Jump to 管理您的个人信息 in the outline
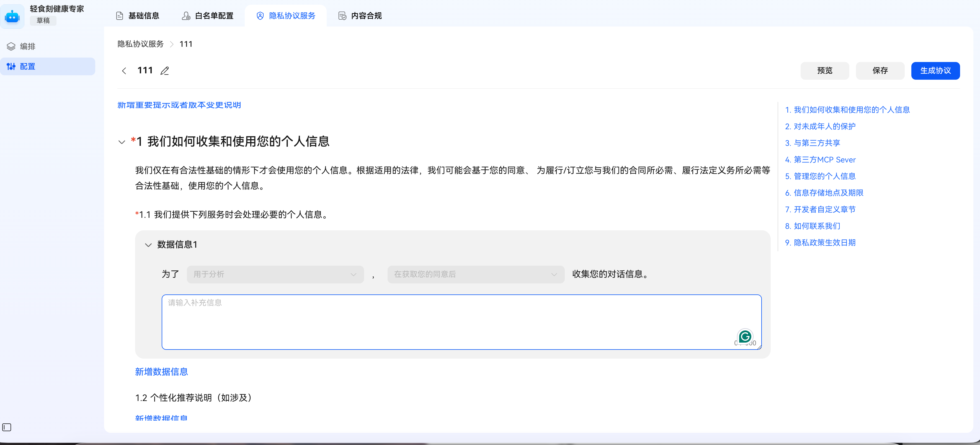Image resolution: width=980 pixels, height=445 pixels. [x=821, y=176]
